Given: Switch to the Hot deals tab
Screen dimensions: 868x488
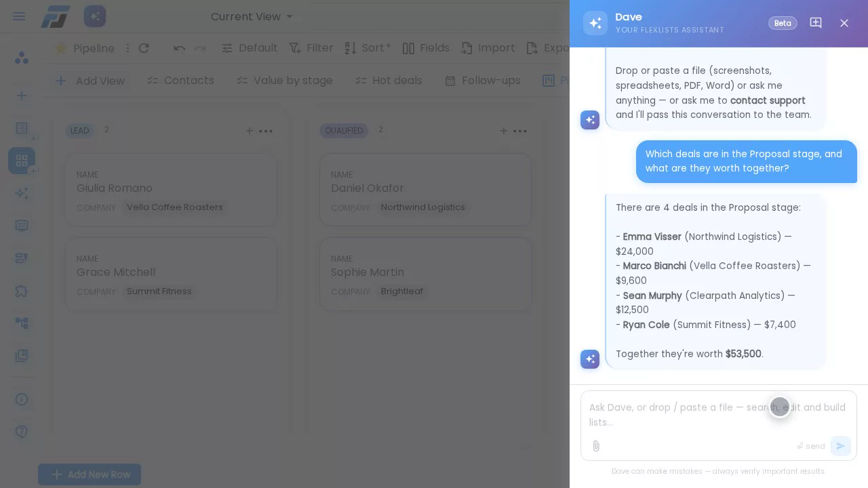Looking at the screenshot, I should [389, 81].
